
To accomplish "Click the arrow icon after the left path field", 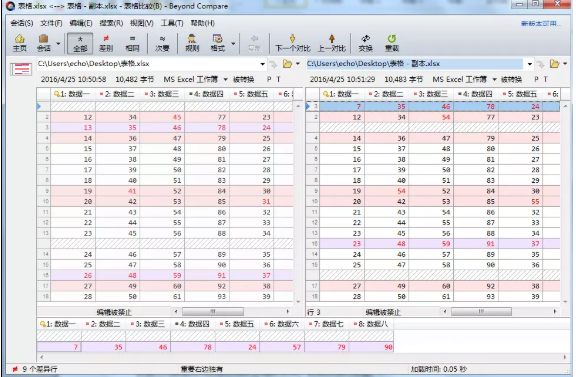I will click(x=273, y=64).
